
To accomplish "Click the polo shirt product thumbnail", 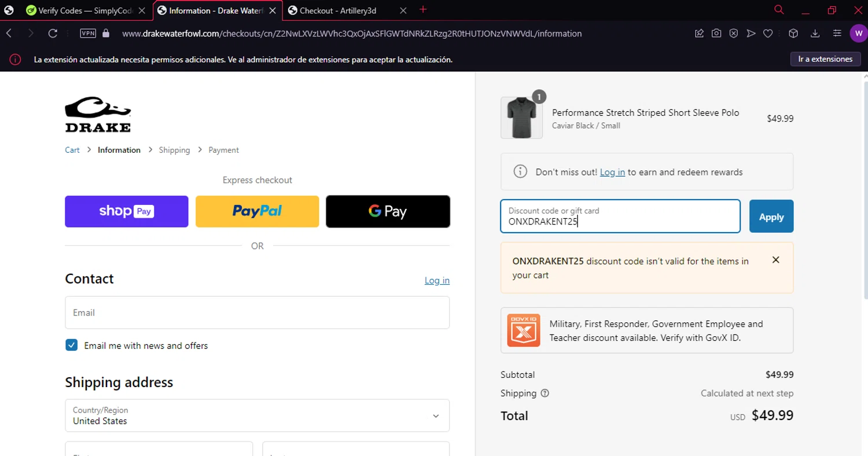I will (521, 118).
